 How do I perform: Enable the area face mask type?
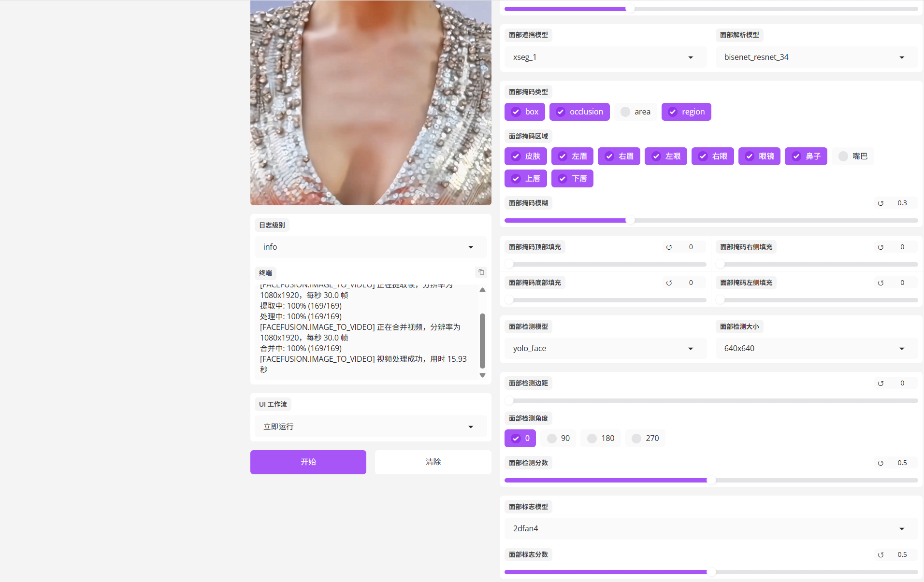(635, 112)
